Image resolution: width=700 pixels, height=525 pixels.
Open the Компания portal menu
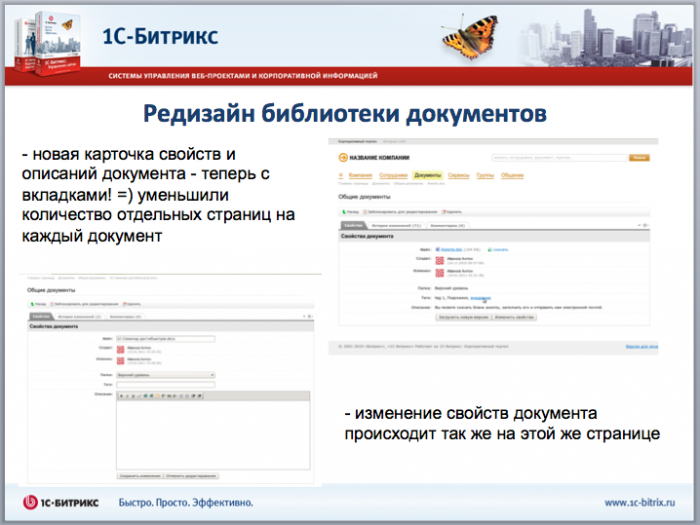pyautogui.click(x=360, y=175)
